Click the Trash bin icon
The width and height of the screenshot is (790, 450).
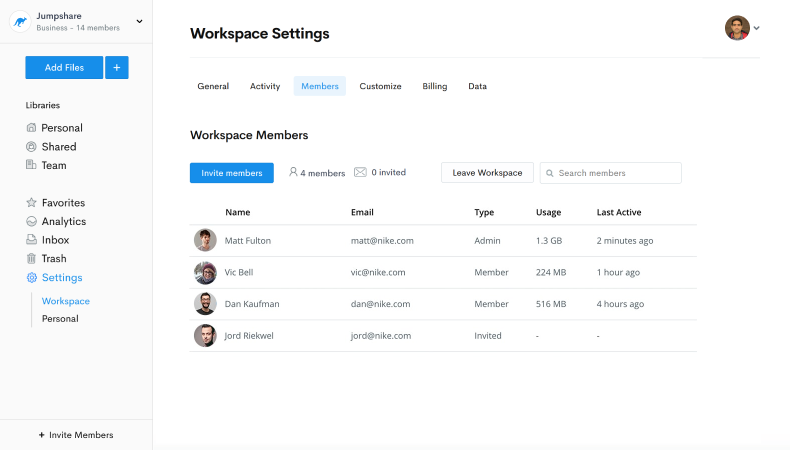pyautogui.click(x=32, y=259)
